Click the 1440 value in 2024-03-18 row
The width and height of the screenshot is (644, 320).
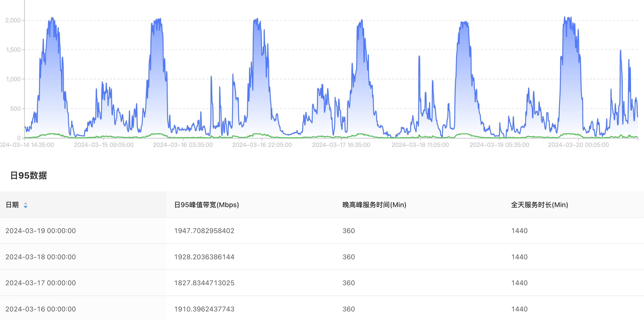(520, 257)
